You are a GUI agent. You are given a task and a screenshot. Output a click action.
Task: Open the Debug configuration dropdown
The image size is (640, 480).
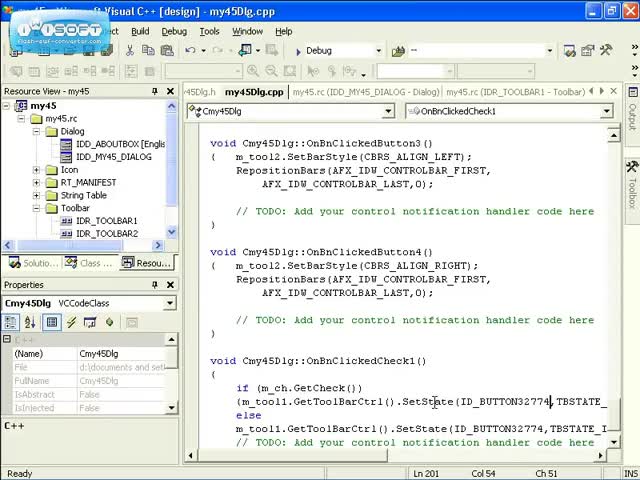click(378, 51)
